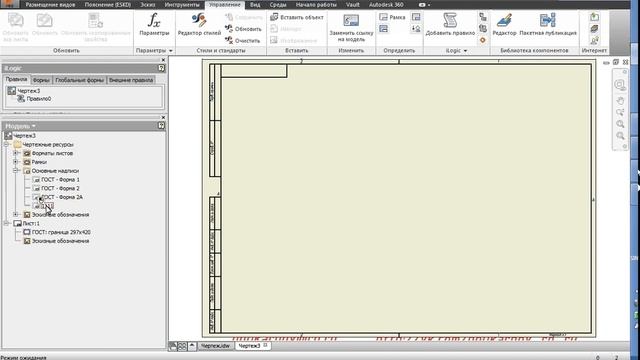Click Pan hand tool in navigation bar

coord(620,100)
